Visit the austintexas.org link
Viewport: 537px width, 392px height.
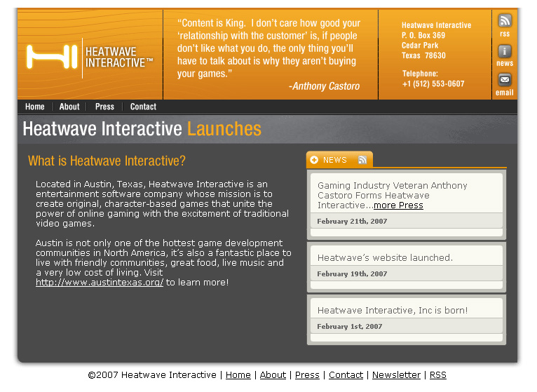[x=100, y=283]
